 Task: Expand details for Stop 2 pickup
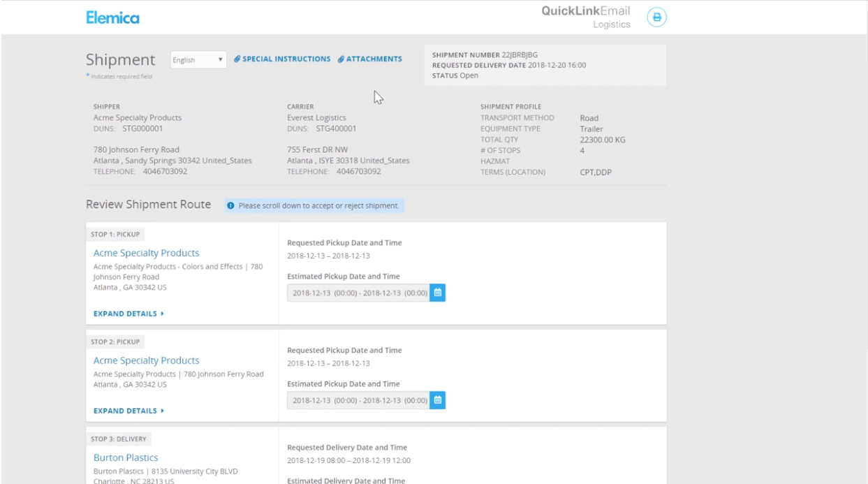(128, 411)
